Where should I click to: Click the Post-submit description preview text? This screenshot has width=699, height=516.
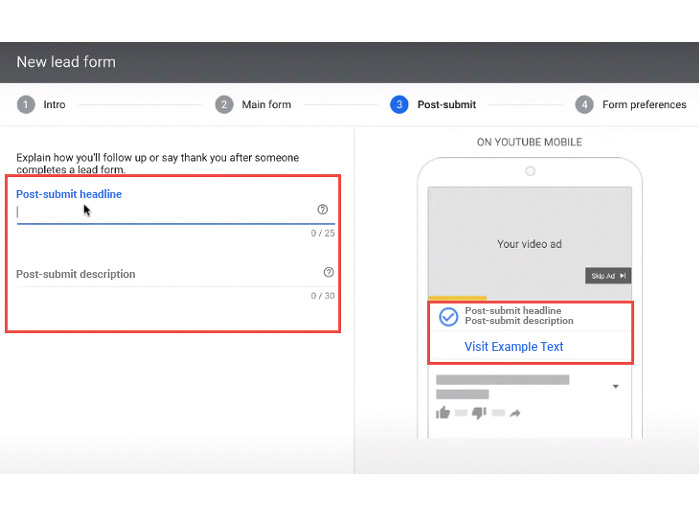coord(519,321)
